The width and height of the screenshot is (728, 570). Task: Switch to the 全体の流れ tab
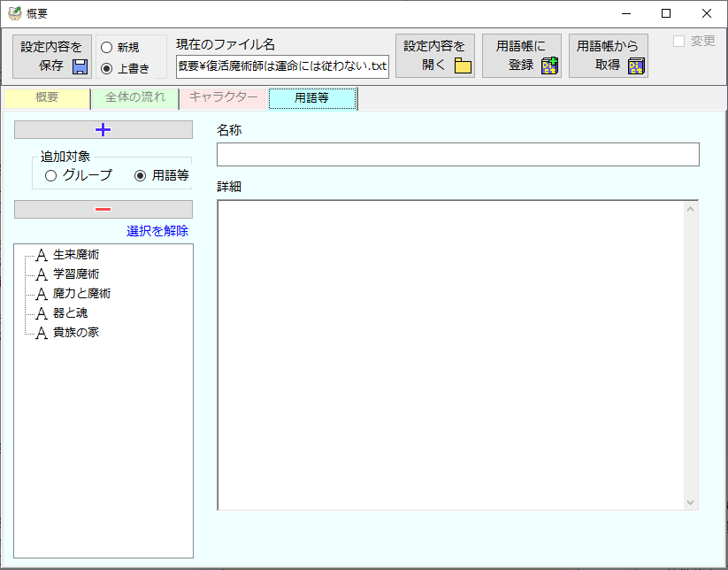point(135,98)
